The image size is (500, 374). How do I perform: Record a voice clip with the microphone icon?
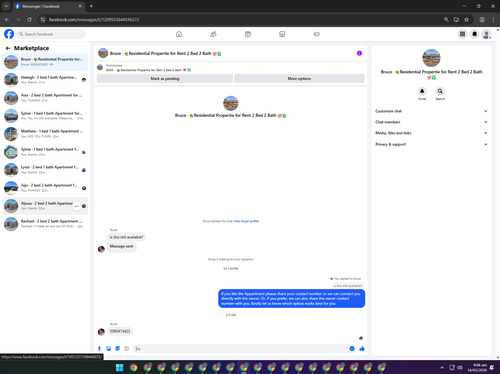pyautogui.click(x=99, y=348)
